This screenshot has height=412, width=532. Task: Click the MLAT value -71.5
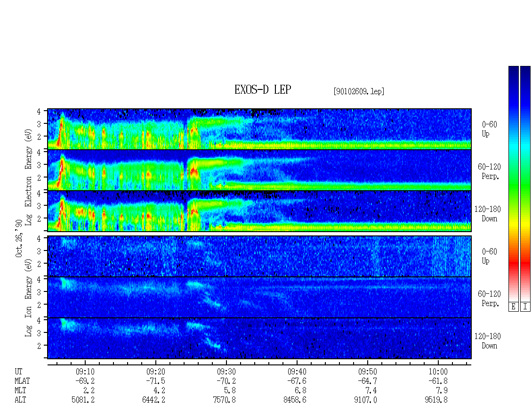pos(155,381)
